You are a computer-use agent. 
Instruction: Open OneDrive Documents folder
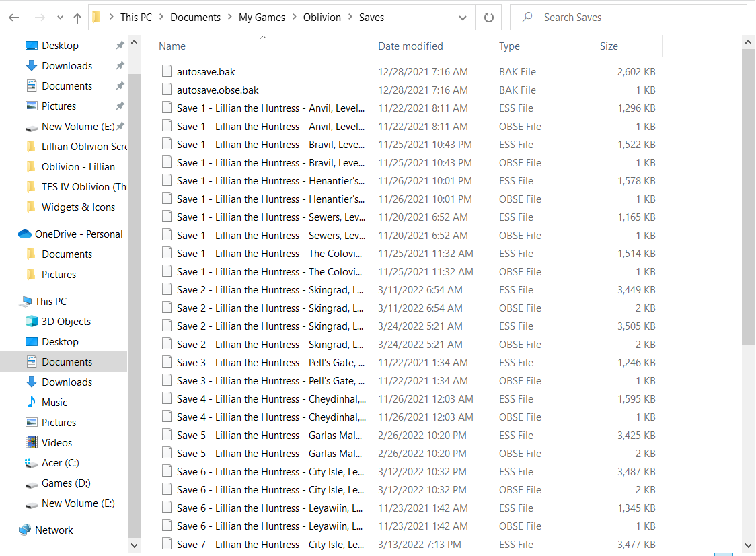[67, 254]
